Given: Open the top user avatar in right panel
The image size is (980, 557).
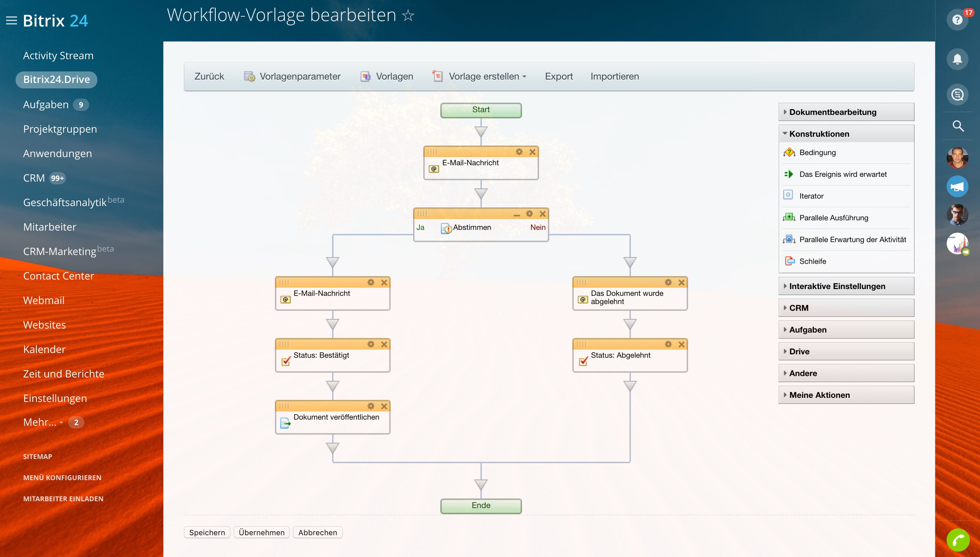Looking at the screenshot, I should tap(957, 158).
